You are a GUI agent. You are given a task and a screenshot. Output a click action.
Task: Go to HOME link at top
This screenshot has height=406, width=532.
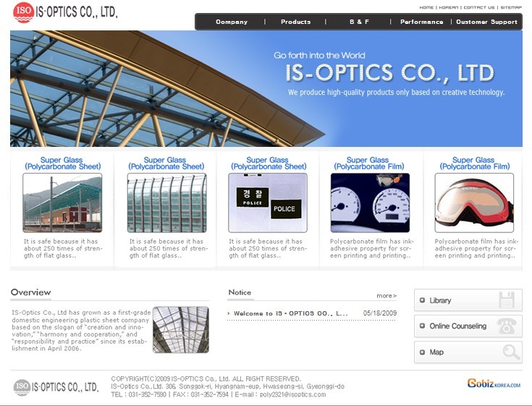(426, 7)
